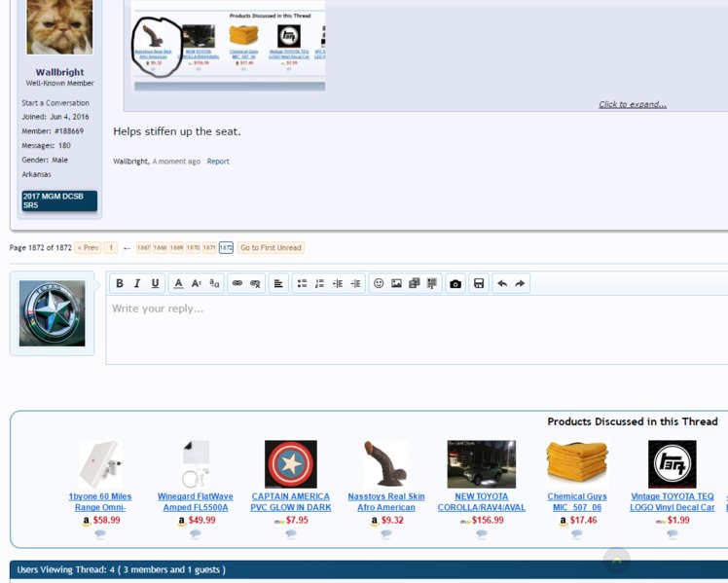Open Vintage TOYOTA TEQ LOGO Vinyl Decal link
This screenshot has height=583, width=728.
click(x=673, y=502)
